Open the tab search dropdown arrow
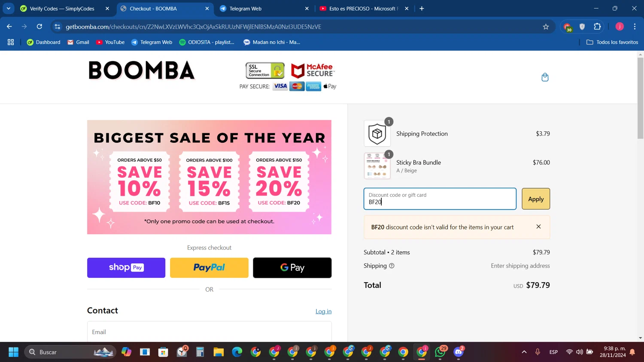 click(x=9, y=9)
